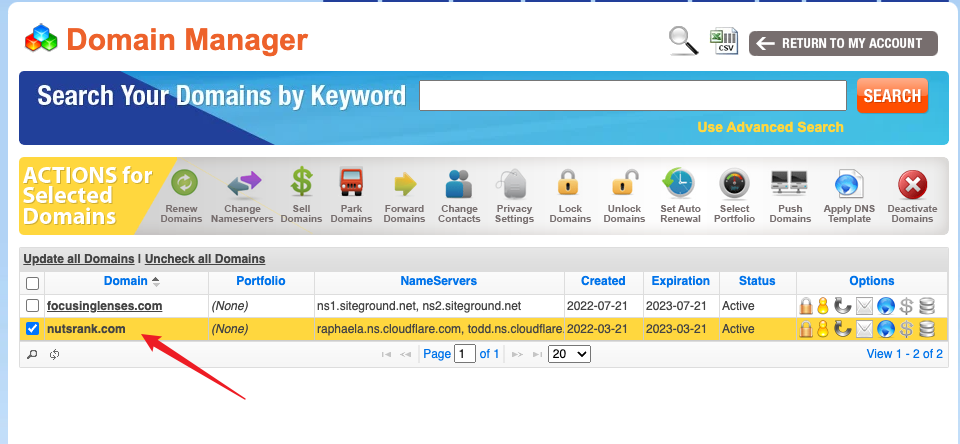The height and width of the screenshot is (444, 960).
Task: Open Select Portfolio action
Action: (x=735, y=197)
